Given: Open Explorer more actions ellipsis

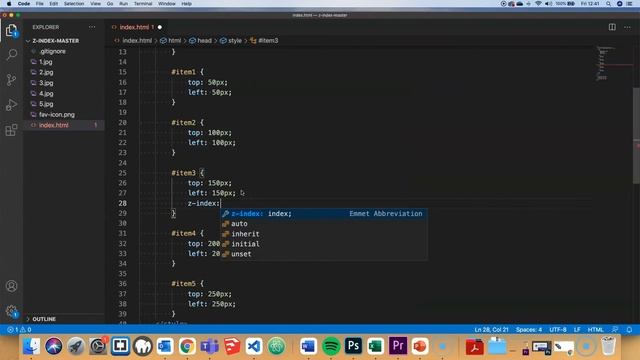Looking at the screenshot, I should coord(92,27).
